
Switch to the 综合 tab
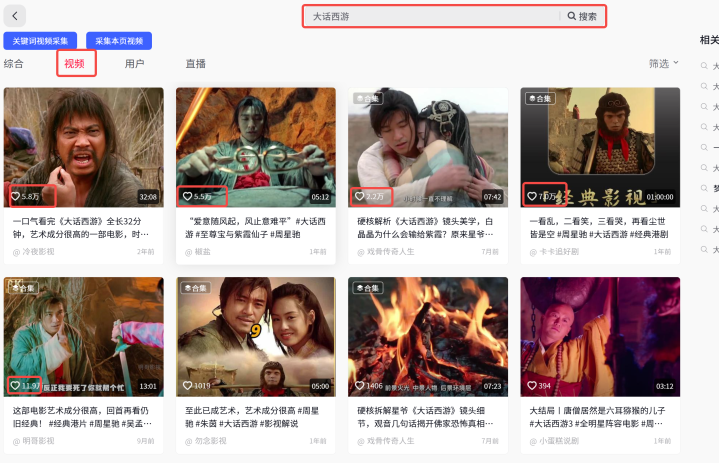pos(13,64)
